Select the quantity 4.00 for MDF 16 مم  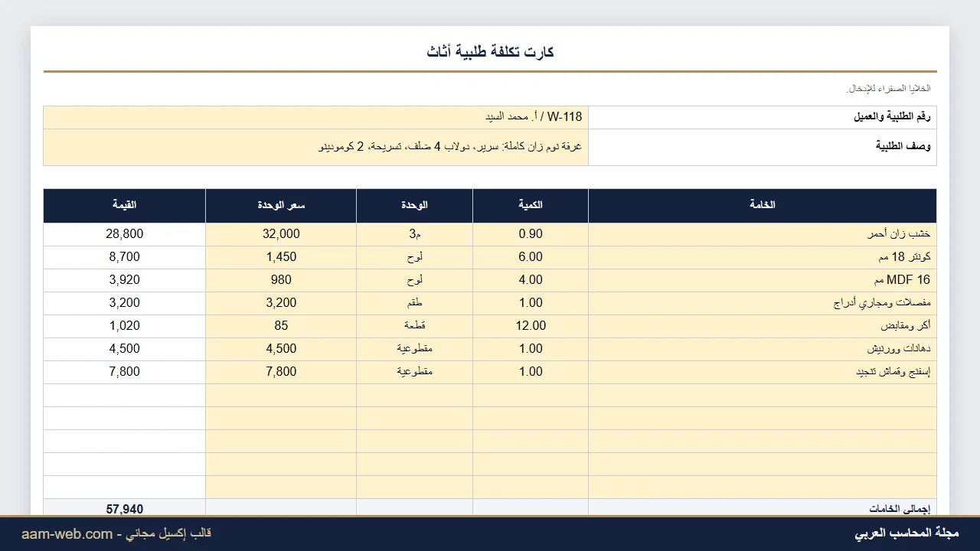[x=531, y=280]
